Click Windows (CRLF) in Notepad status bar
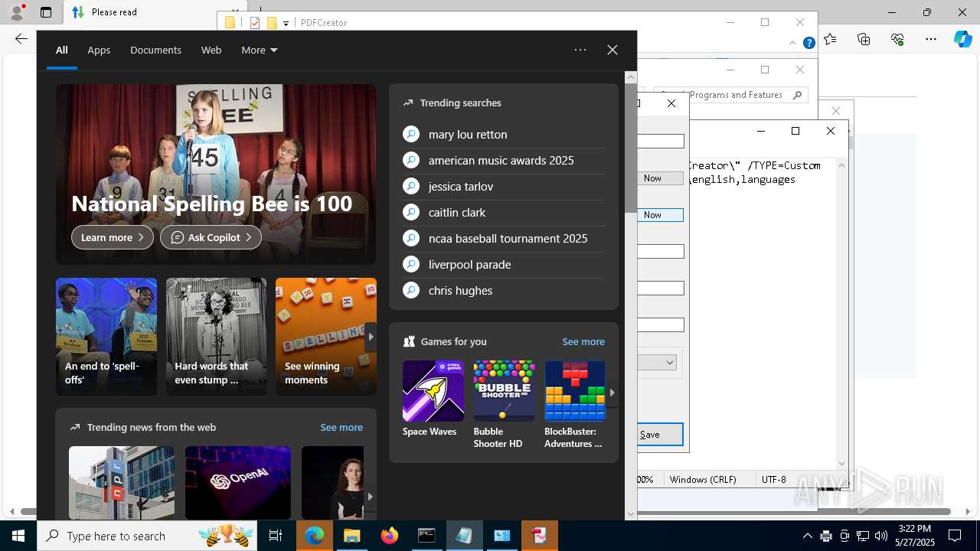 coord(702,480)
